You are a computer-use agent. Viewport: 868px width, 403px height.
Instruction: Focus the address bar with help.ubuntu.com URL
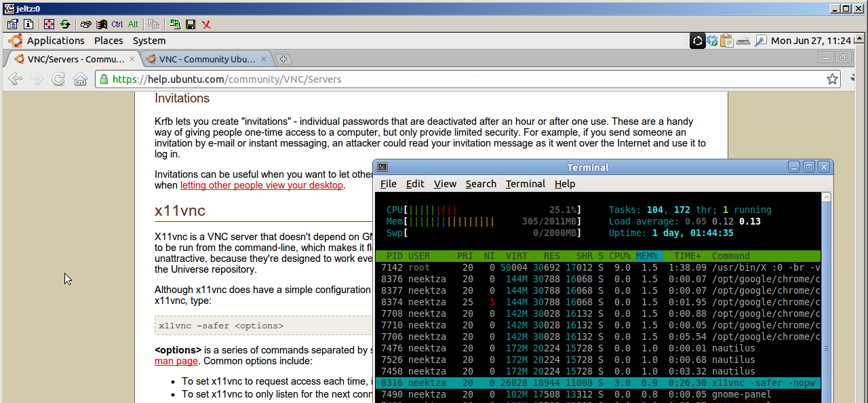(468, 79)
